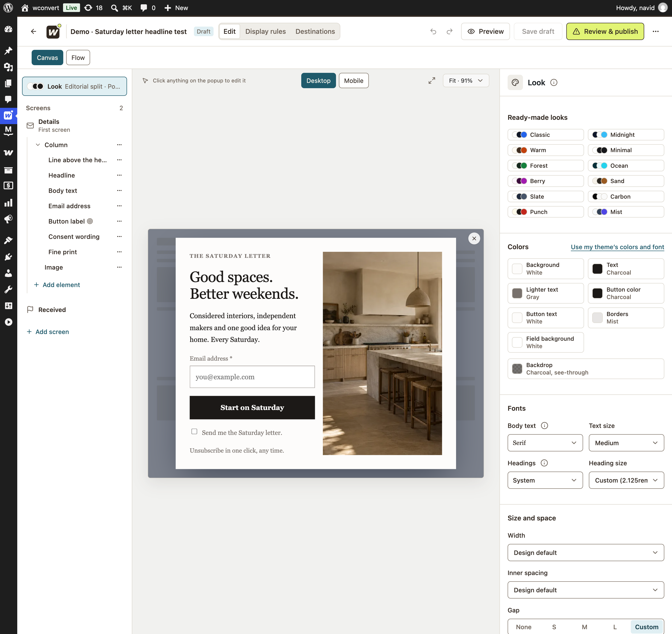Switch the preview to Mobile
The image size is (672, 634).
point(353,81)
